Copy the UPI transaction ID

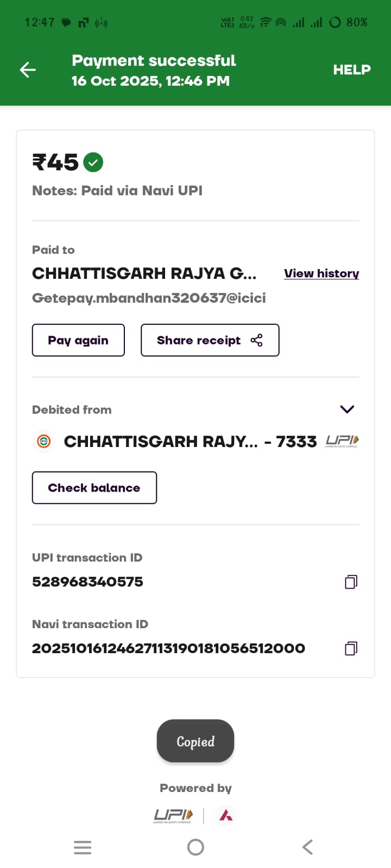[351, 582]
